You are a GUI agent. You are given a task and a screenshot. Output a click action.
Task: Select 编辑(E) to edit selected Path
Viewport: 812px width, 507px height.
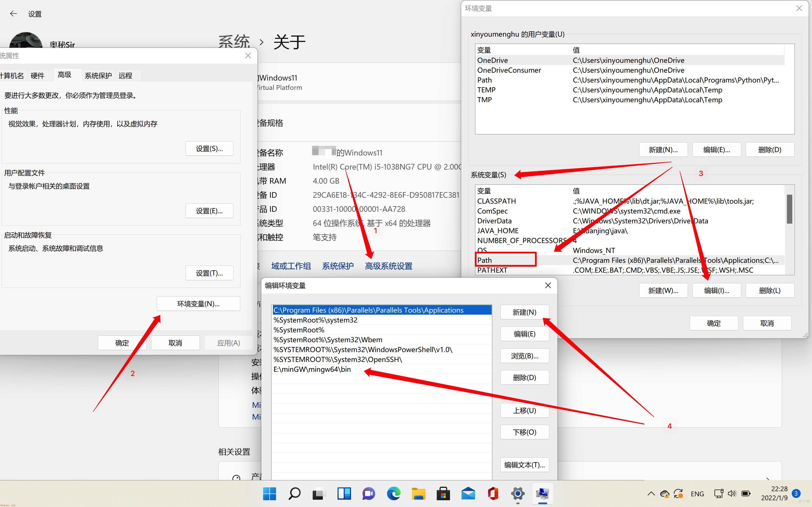point(524,333)
